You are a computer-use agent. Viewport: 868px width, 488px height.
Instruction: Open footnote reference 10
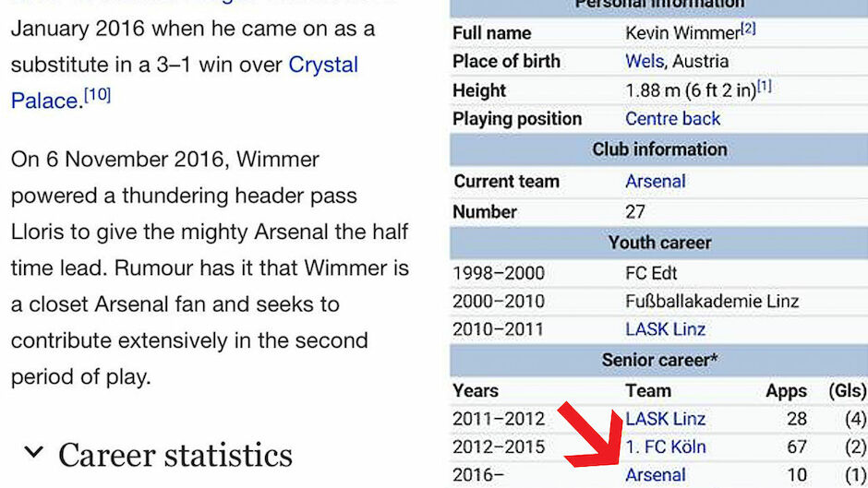pyautogui.click(x=98, y=95)
